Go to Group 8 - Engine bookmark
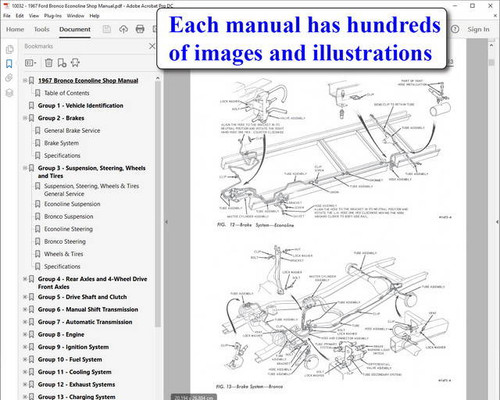The image size is (500, 400). pyautogui.click(x=61, y=334)
